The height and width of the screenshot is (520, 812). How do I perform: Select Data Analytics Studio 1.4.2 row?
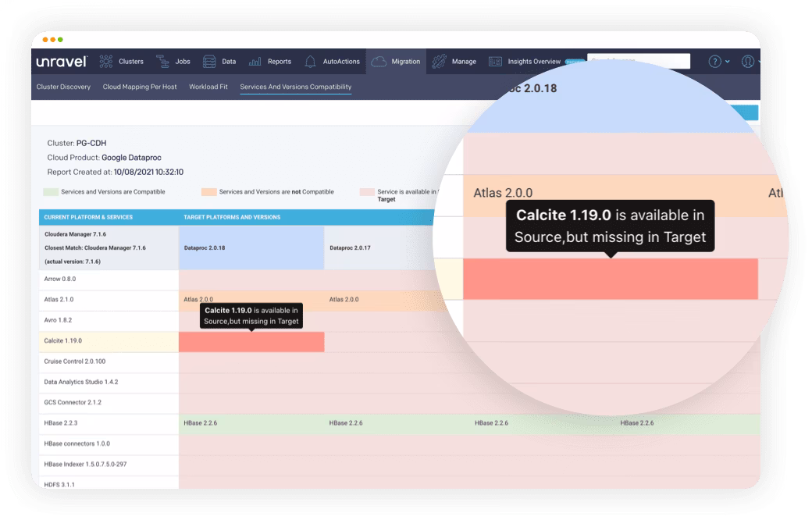pos(109,383)
